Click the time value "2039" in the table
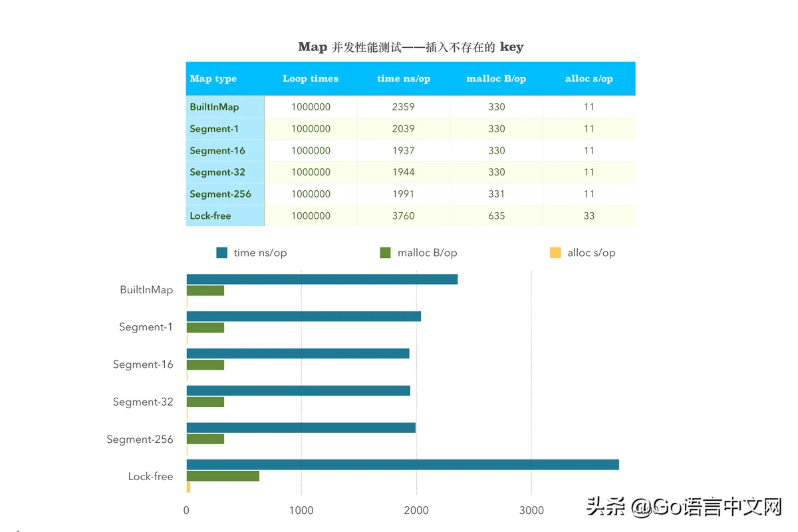798x532 pixels. pos(404,129)
